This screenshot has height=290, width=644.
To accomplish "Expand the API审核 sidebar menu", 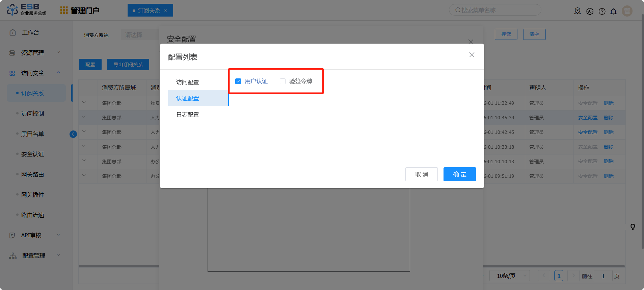I will click(31, 235).
